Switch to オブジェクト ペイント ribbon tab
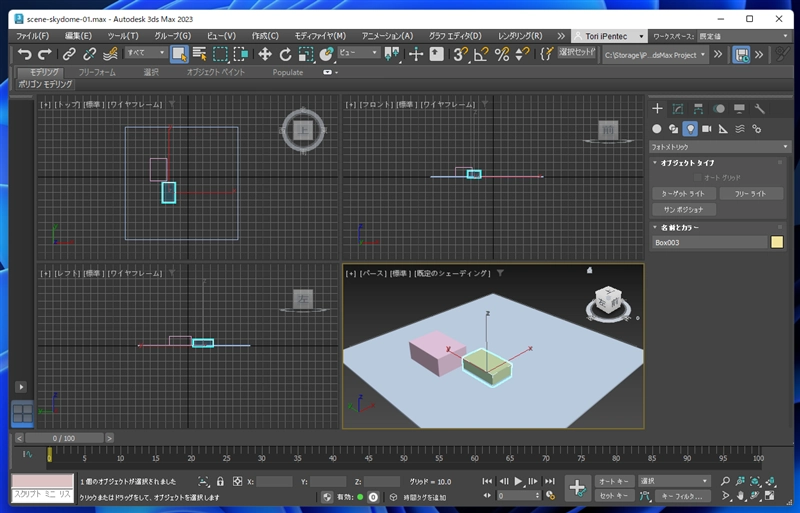This screenshot has width=800, height=513. tap(215, 72)
